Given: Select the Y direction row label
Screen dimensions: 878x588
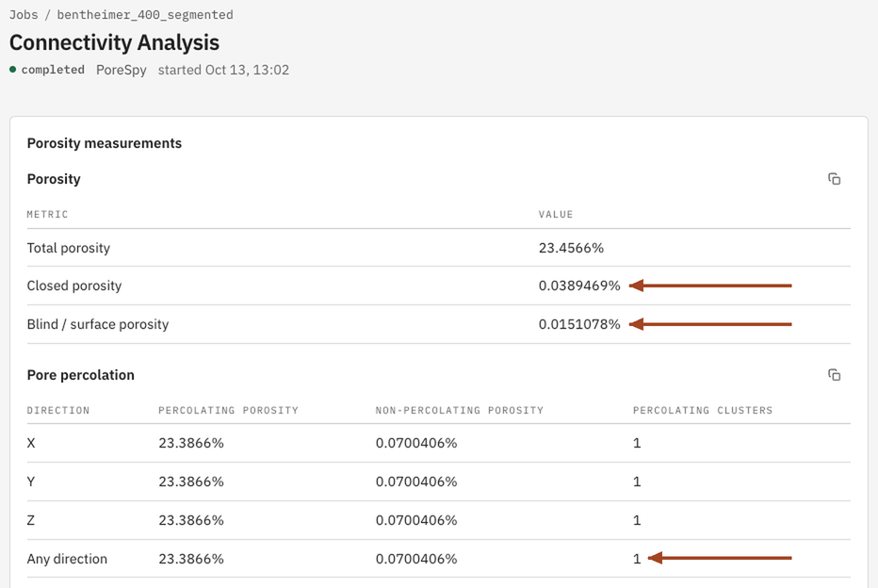Looking at the screenshot, I should pyautogui.click(x=31, y=482).
